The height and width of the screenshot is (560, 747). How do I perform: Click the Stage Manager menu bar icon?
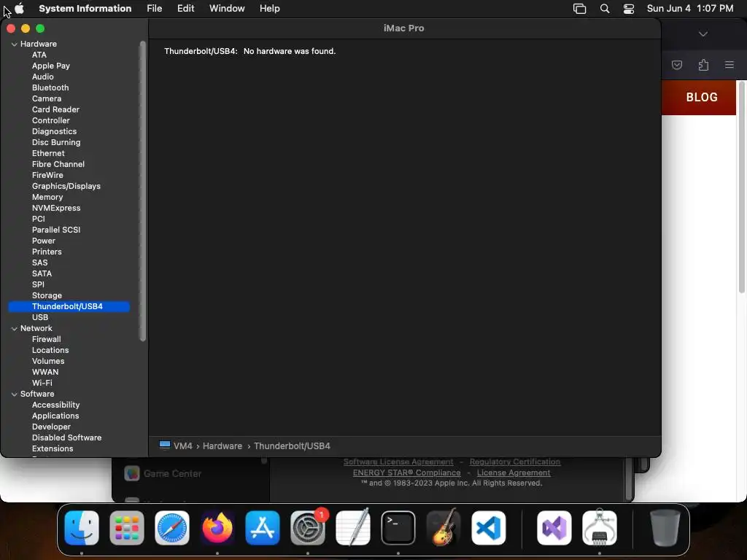coord(580,9)
